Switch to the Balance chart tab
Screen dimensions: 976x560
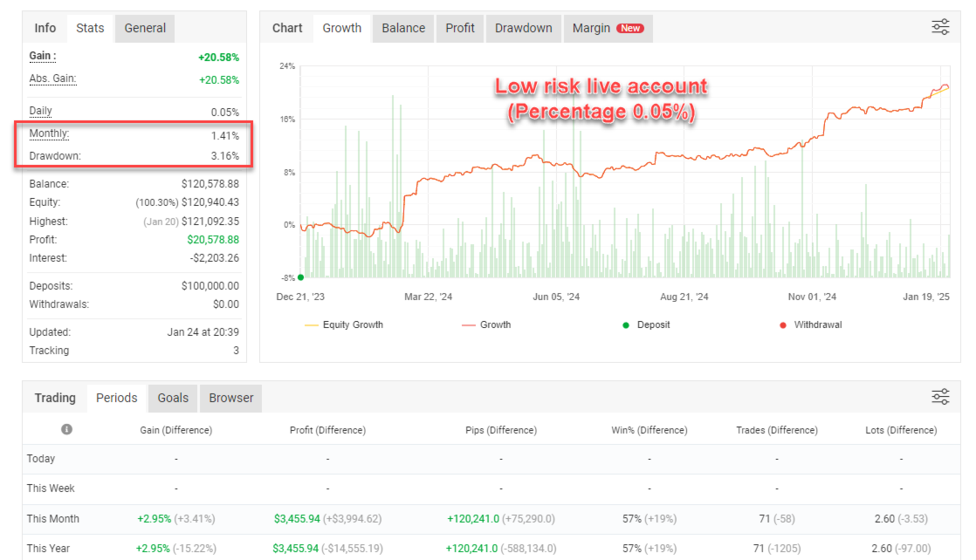click(403, 29)
